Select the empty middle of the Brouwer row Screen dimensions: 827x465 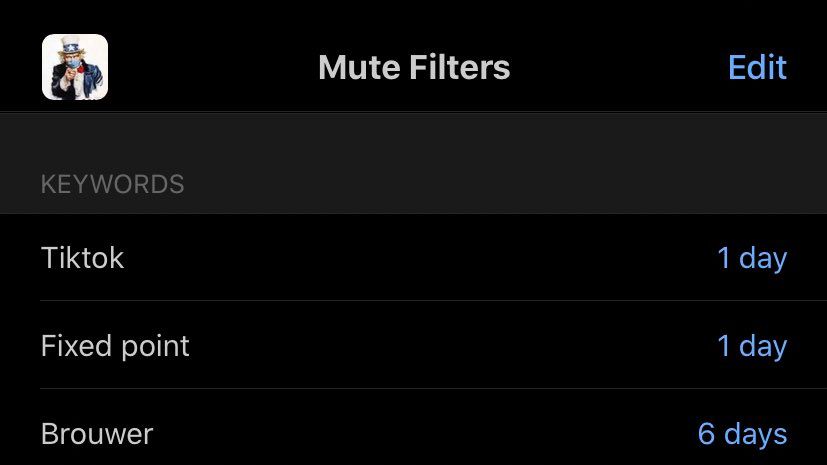[420, 434]
